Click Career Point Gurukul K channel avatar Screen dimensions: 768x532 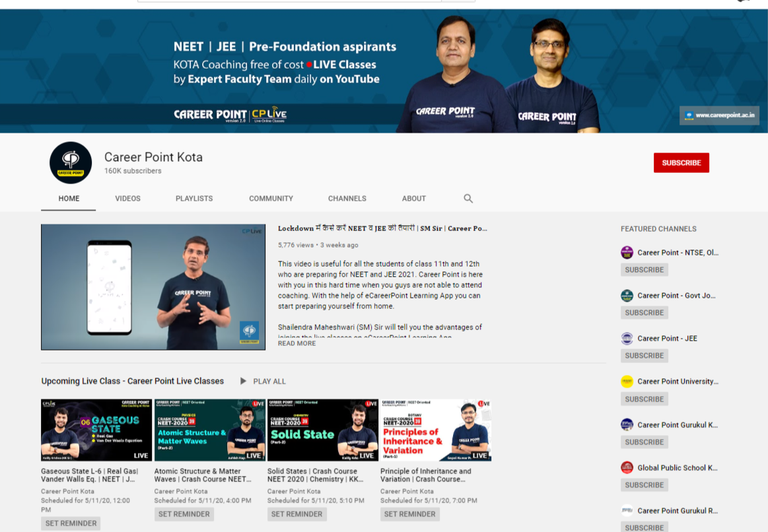[627, 425]
